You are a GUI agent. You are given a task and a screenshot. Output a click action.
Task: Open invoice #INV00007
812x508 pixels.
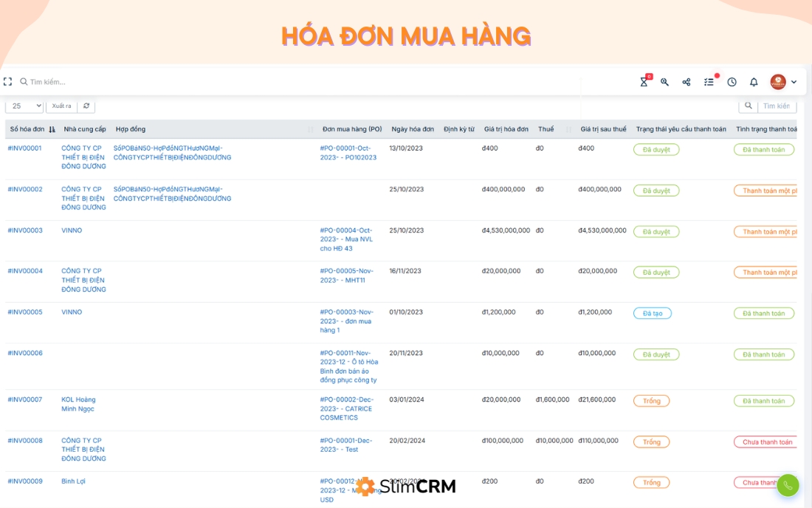pos(25,399)
